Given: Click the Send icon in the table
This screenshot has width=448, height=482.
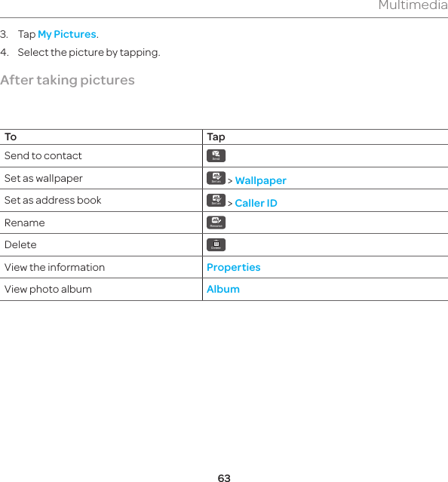Looking at the screenshot, I should coord(216,155).
